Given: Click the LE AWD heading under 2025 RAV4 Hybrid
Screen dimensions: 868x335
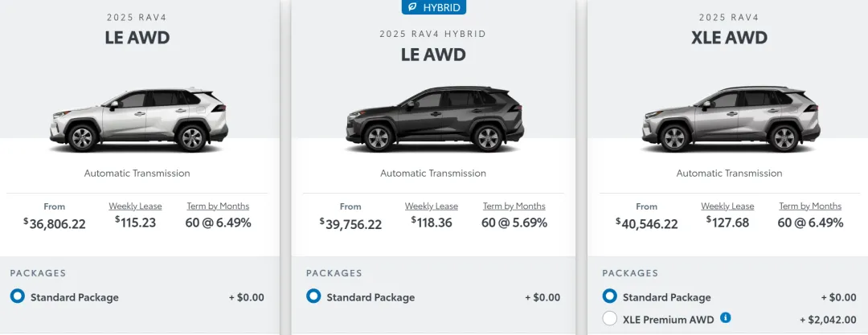Looking at the screenshot, I should coord(433,55).
